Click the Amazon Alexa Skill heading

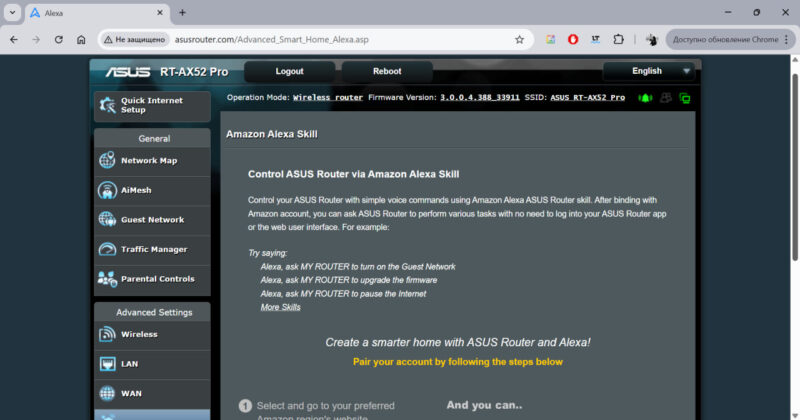271,134
